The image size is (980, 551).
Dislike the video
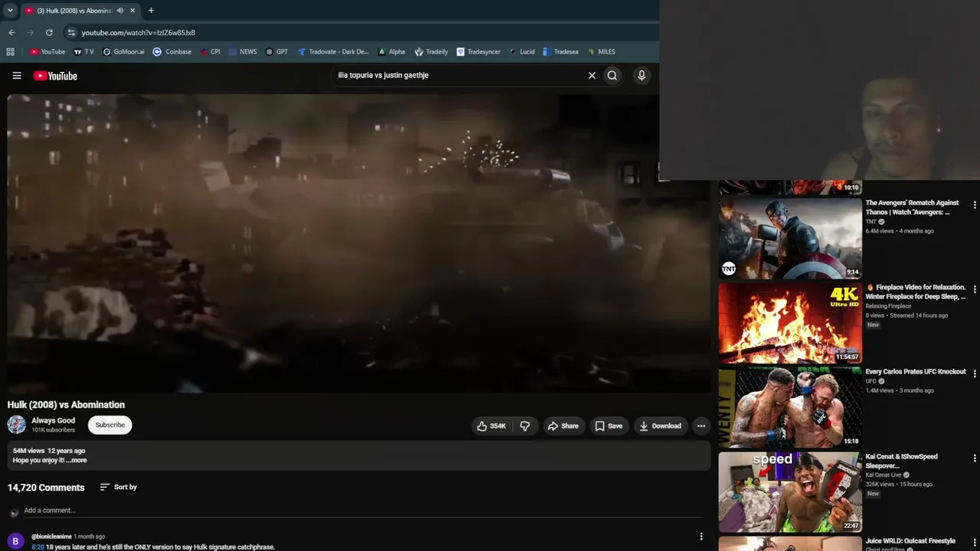[525, 426]
